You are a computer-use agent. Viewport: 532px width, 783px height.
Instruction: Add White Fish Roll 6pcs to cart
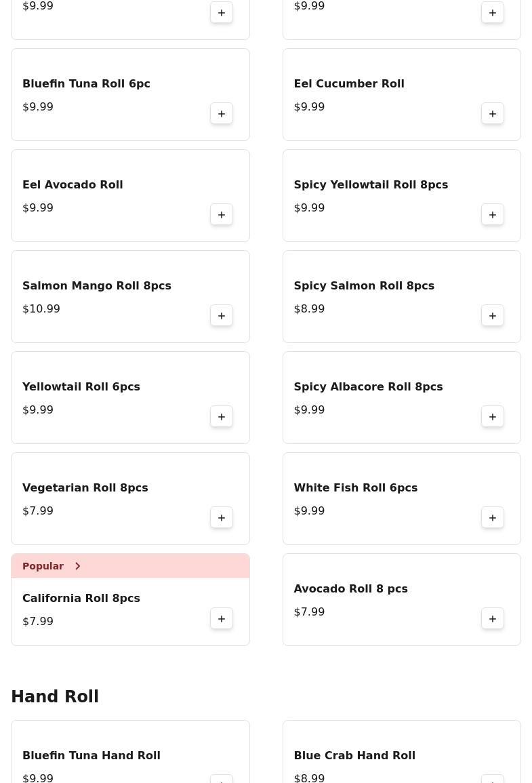493,518
